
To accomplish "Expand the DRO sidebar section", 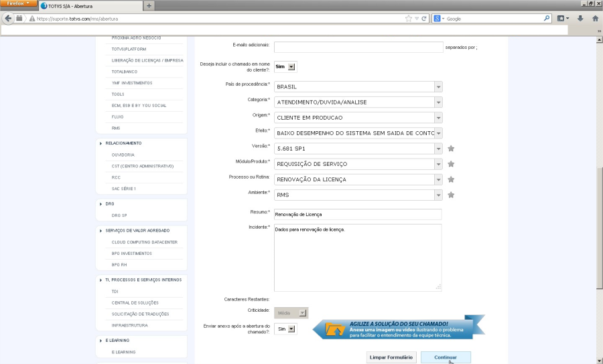I will coord(100,204).
